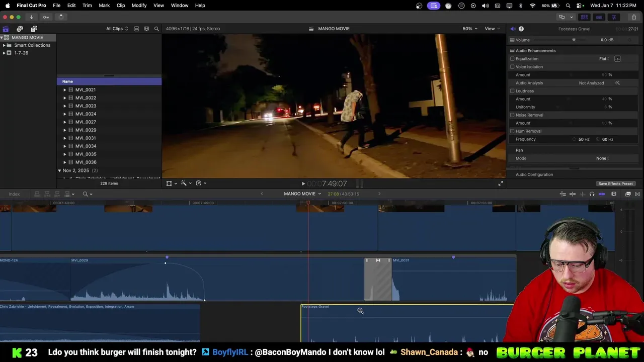This screenshot has height=362, width=644.
Task: Adjust the Volume slider handle
Action: pyautogui.click(x=574, y=40)
